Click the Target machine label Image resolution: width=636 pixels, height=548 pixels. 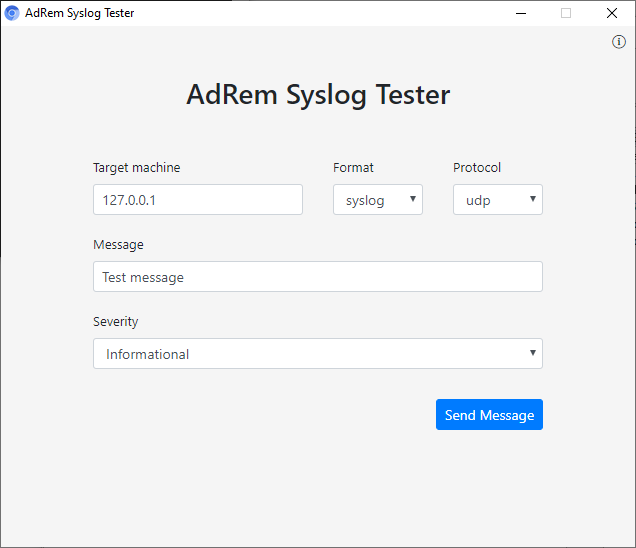coord(137,168)
